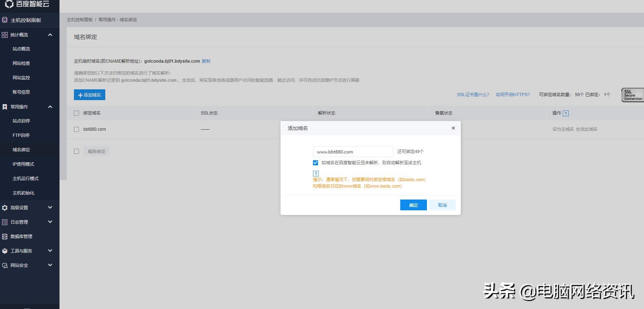
Task: Open 主机初始化 in the sidebar
Action: tap(23, 193)
